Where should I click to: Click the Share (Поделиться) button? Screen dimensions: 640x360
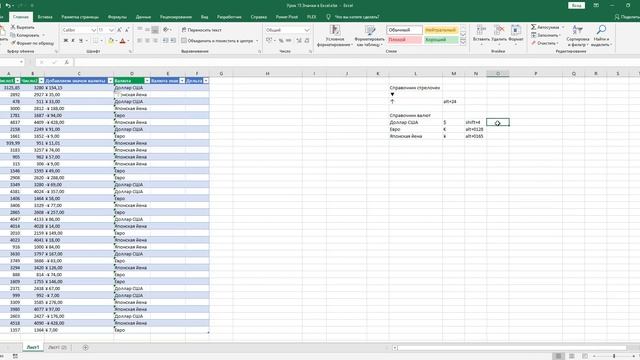(627, 17)
